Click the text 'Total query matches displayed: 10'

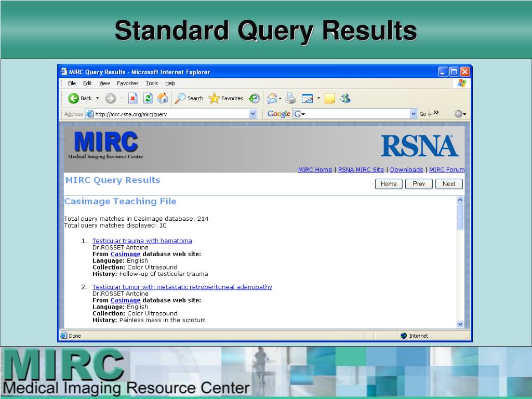click(x=115, y=225)
